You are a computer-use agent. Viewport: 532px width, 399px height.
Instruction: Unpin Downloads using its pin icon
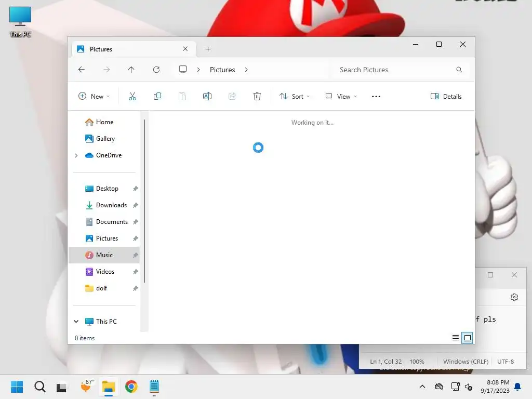coord(135,205)
